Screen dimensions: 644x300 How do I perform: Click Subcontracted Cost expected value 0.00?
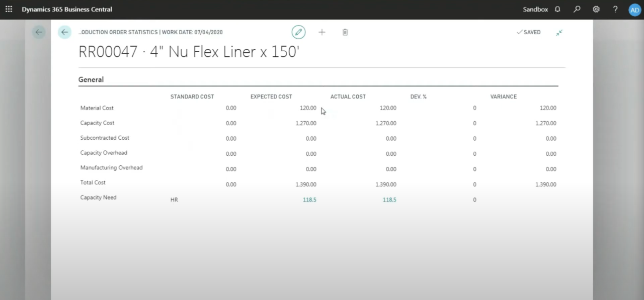point(311,139)
